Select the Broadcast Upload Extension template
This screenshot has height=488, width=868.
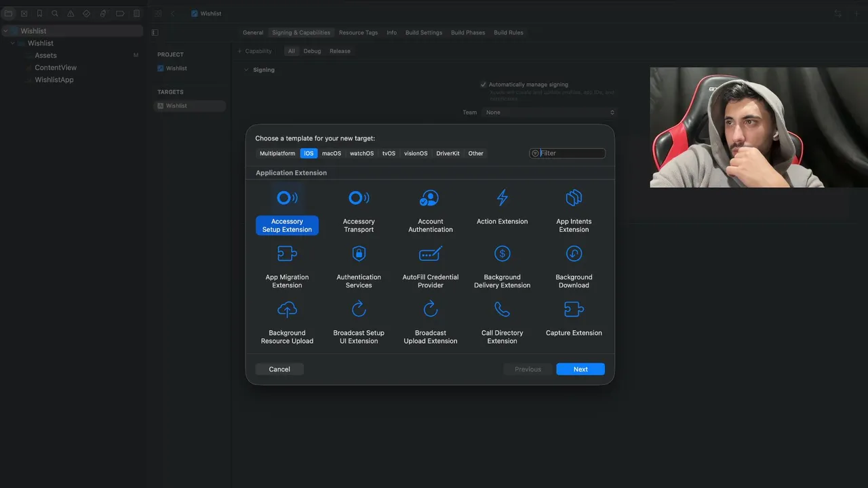(431, 322)
